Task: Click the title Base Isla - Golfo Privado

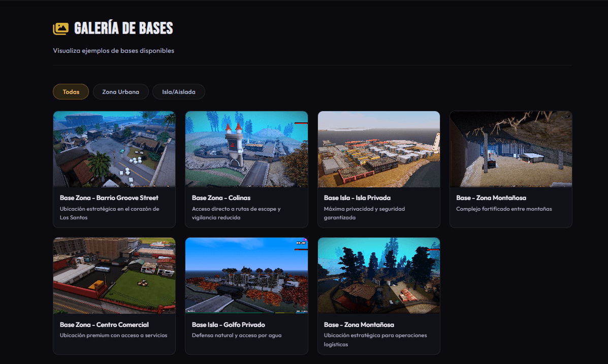Action: tap(229, 324)
